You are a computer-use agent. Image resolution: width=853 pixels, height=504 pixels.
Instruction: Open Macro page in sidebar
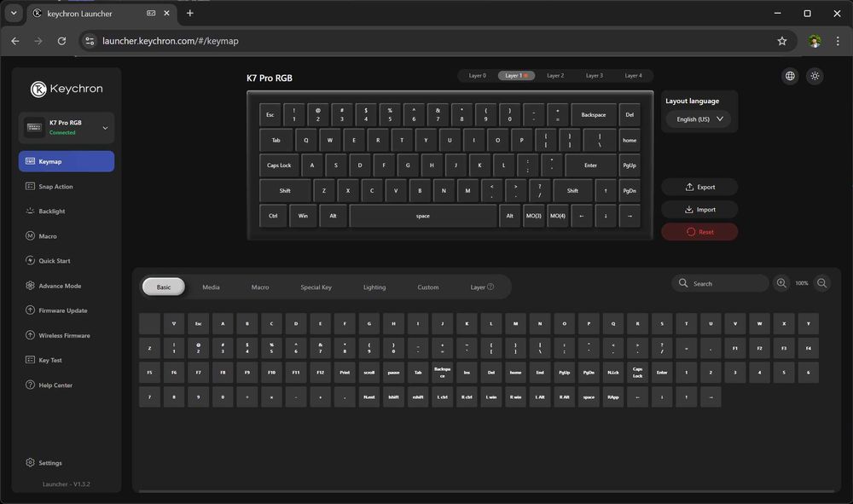click(67, 236)
